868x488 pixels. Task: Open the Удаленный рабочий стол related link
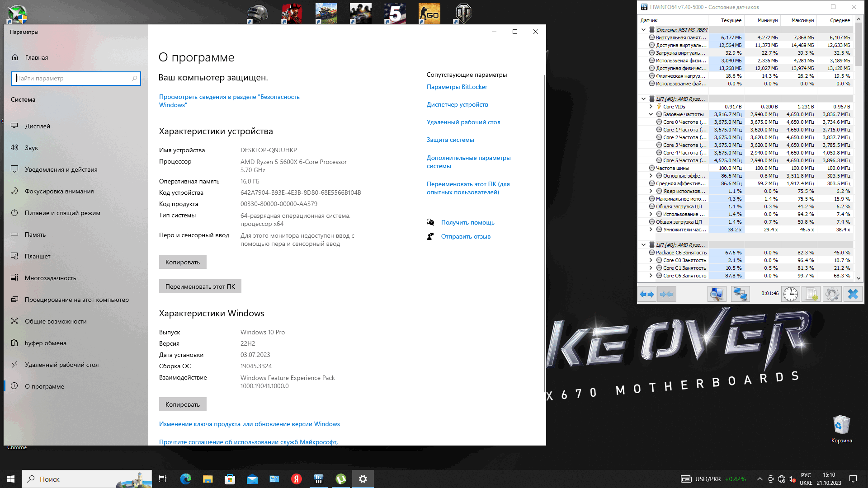tap(463, 122)
